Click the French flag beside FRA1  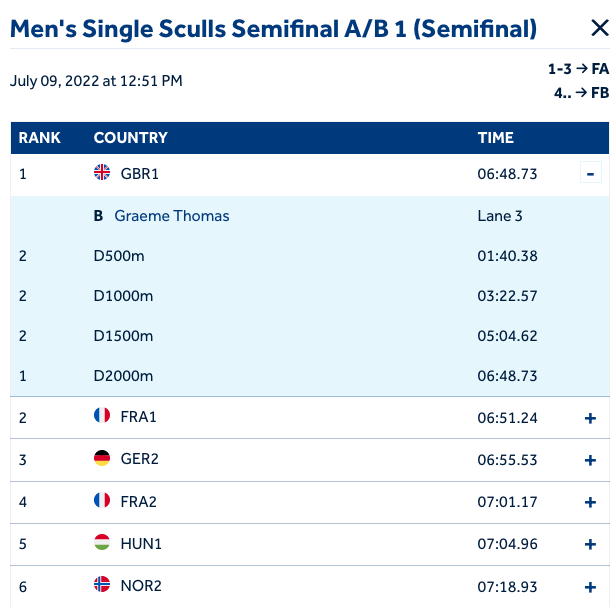(x=102, y=416)
